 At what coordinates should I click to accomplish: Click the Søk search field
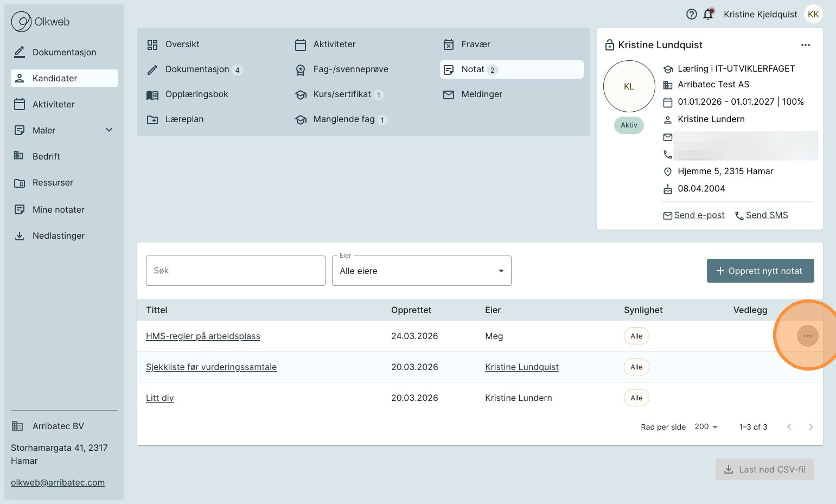(235, 271)
